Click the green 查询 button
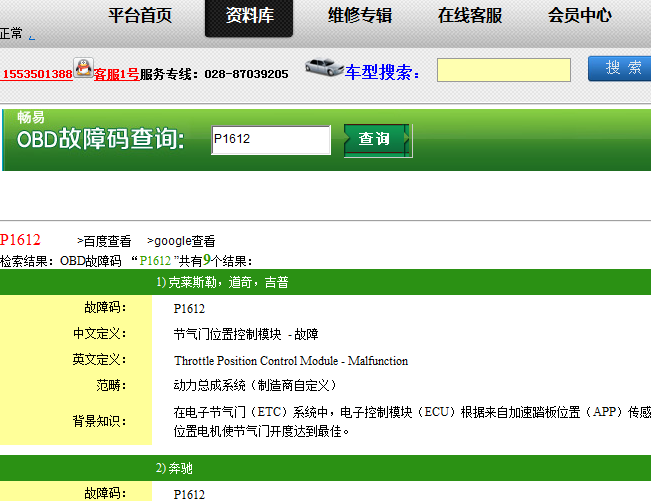This screenshot has height=501, width=651. (x=375, y=140)
